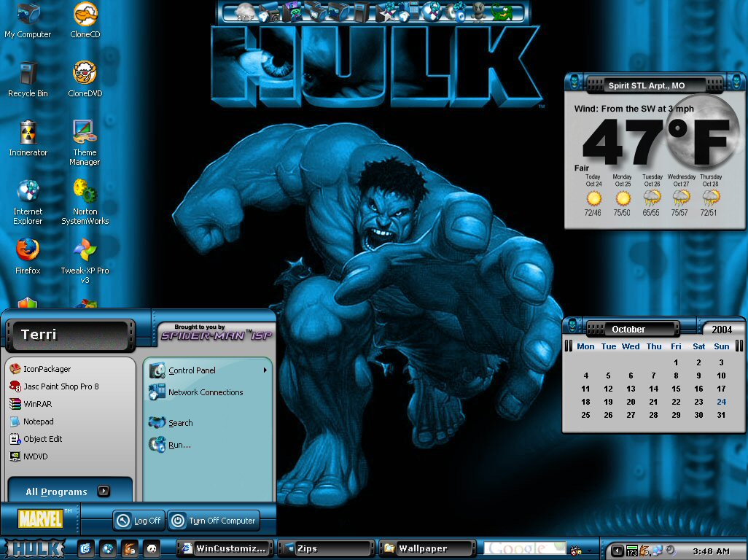Open the Firefox desktop shortcut
This screenshot has width=748, height=560.
28,256
